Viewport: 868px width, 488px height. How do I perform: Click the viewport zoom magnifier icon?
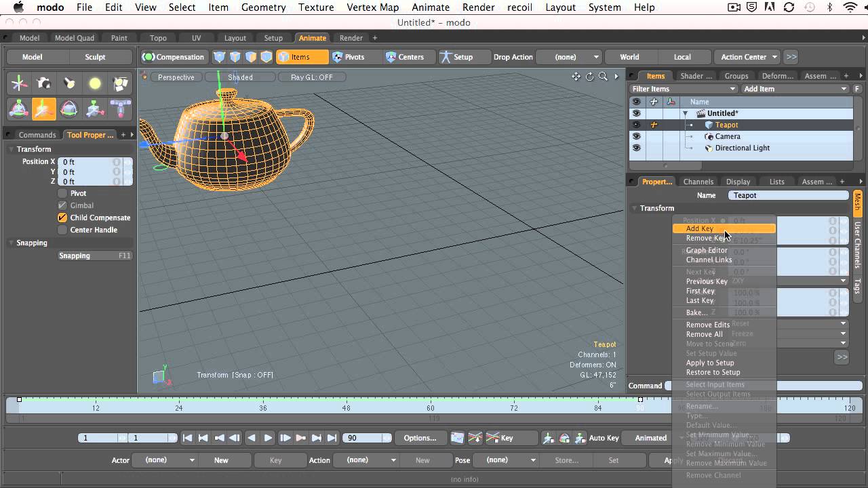point(603,77)
